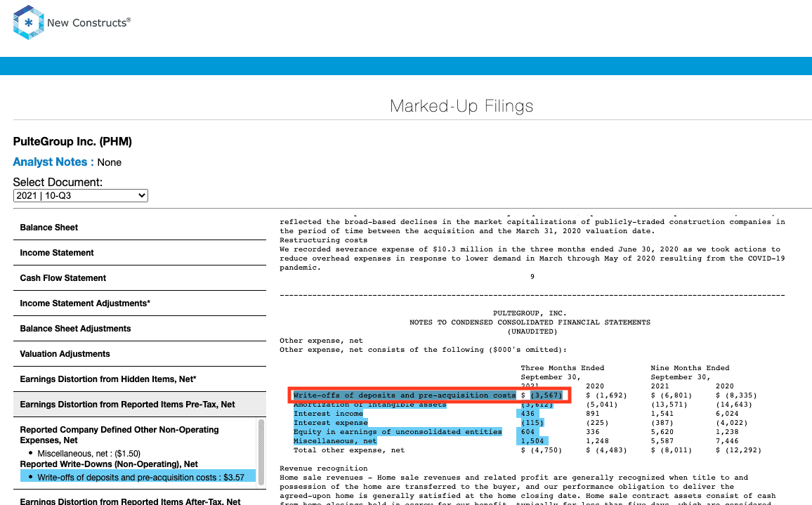Click the PulteGroup Inc. (PHM) company title
The width and height of the screenshot is (812, 505).
[72, 141]
